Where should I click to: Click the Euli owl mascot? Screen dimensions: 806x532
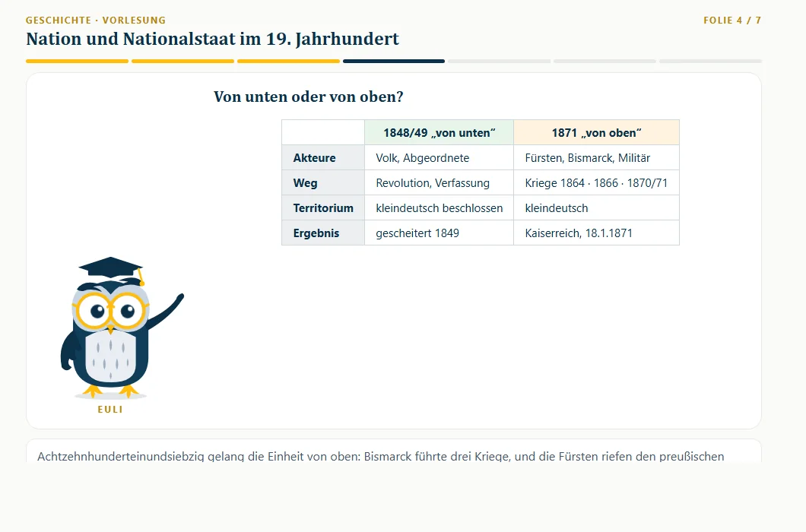tap(122, 328)
